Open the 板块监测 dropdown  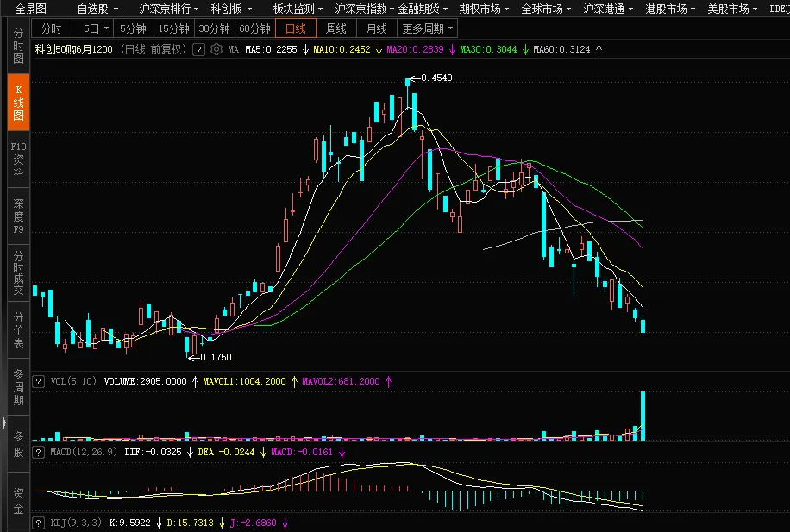point(298,9)
